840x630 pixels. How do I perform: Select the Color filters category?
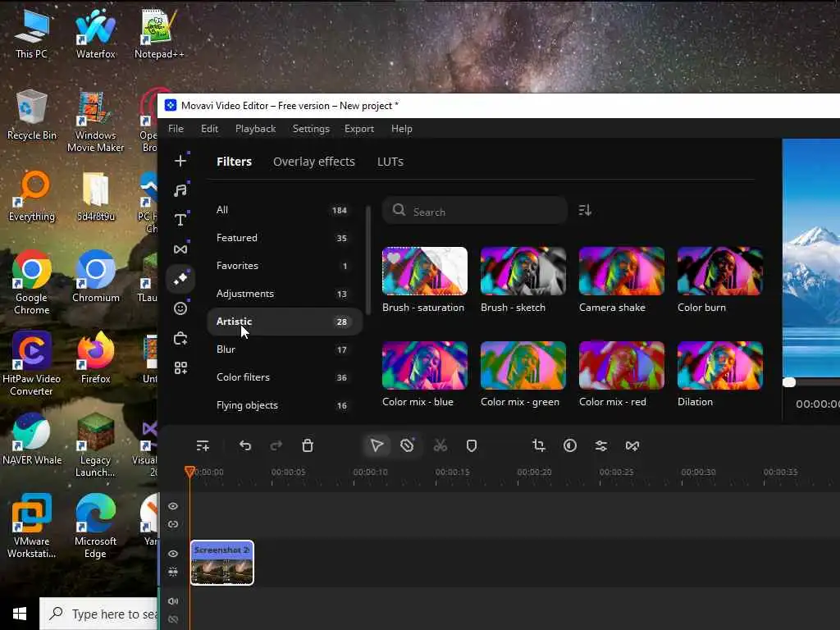pyautogui.click(x=284, y=377)
